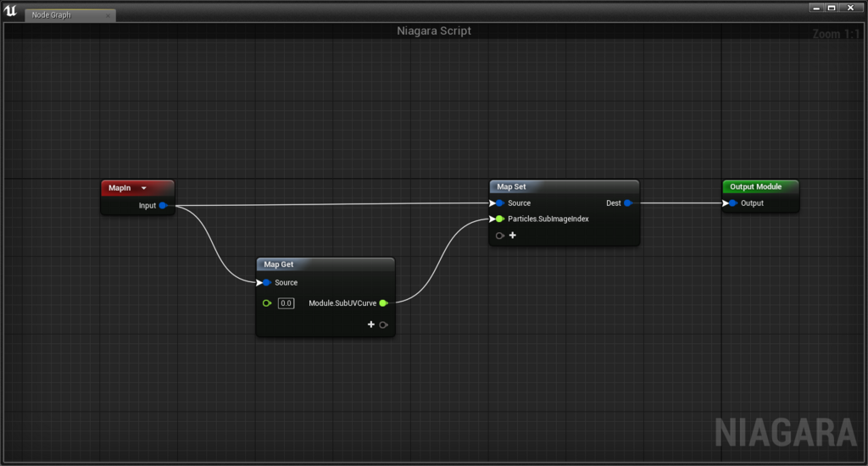Viewport: 868px width, 466px height.
Task: Click the Map Set Dest output pin
Action: click(x=628, y=203)
